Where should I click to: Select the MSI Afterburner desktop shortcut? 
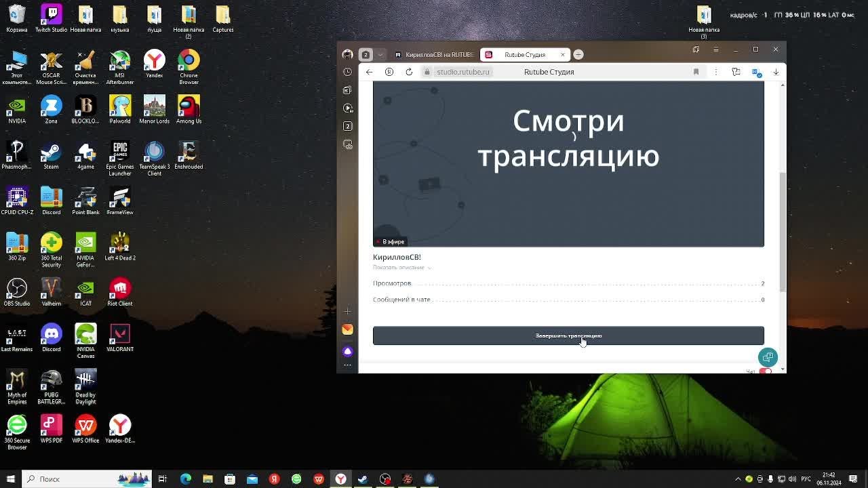(x=120, y=67)
